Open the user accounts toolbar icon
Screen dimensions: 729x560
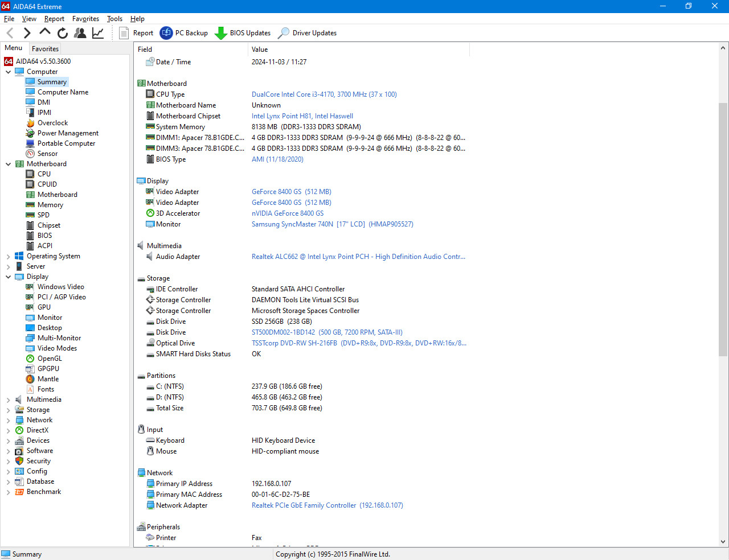(x=80, y=33)
